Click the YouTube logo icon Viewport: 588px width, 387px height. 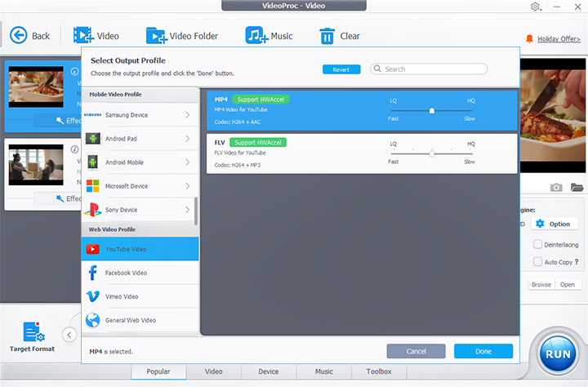tap(92, 249)
